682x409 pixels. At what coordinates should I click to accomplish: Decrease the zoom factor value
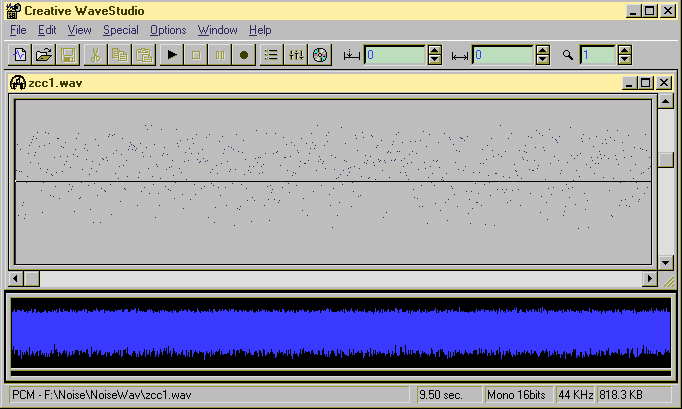[625, 60]
